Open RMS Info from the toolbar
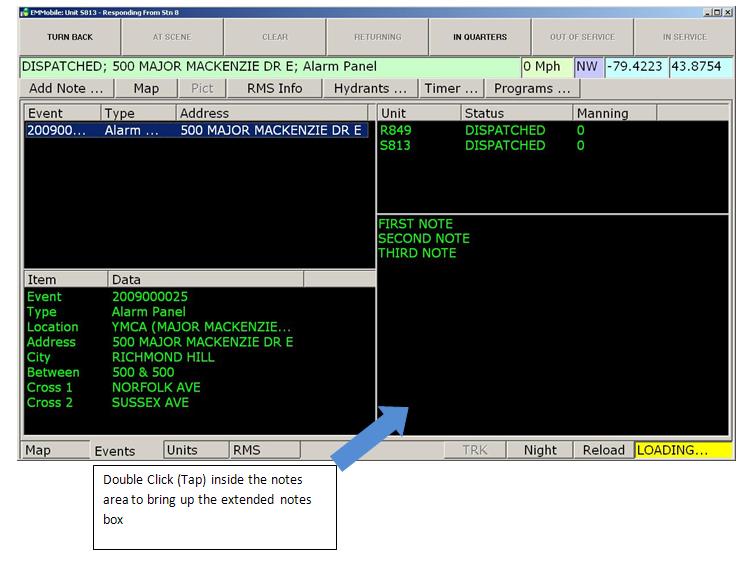This screenshot has height=567, width=756. pos(274,88)
